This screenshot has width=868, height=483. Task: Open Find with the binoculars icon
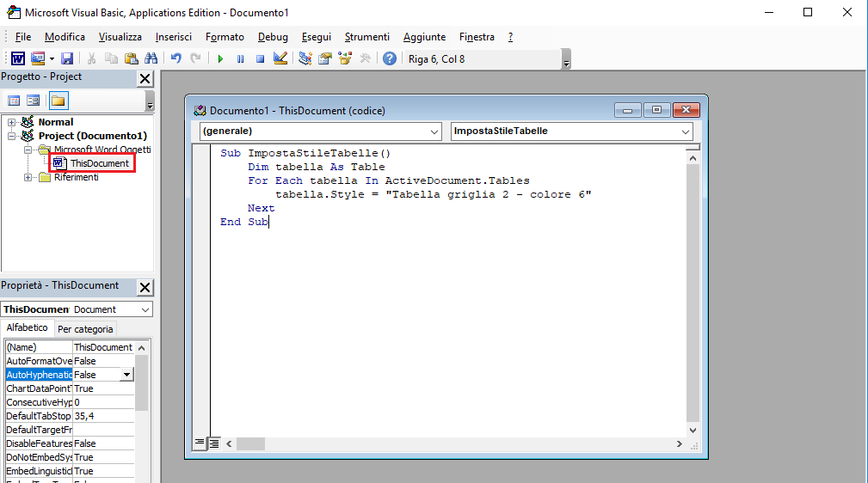tap(151, 58)
